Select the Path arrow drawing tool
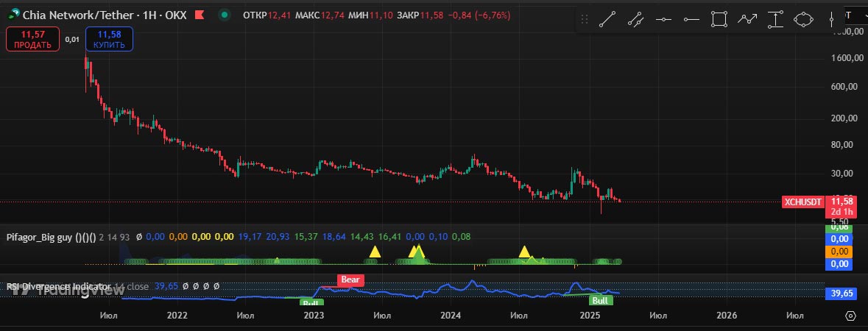This screenshot has width=868, height=331. tap(747, 20)
